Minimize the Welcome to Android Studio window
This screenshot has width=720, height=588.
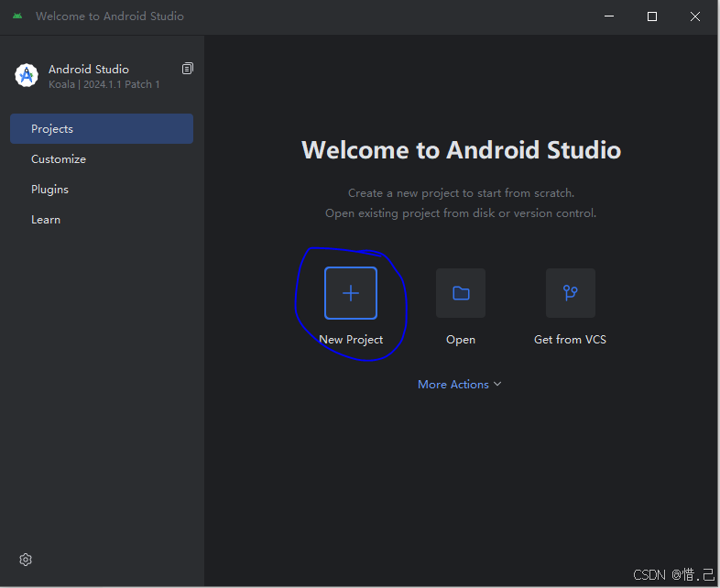609,16
